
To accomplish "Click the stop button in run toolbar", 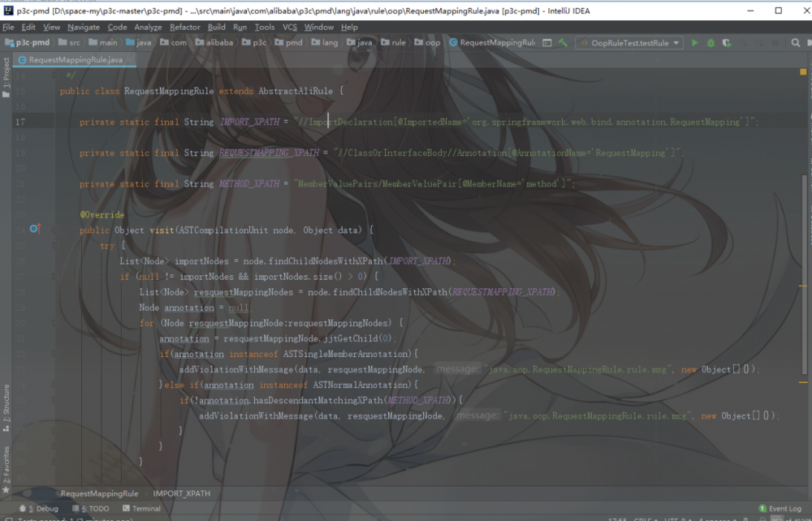I will coord(775,43).
